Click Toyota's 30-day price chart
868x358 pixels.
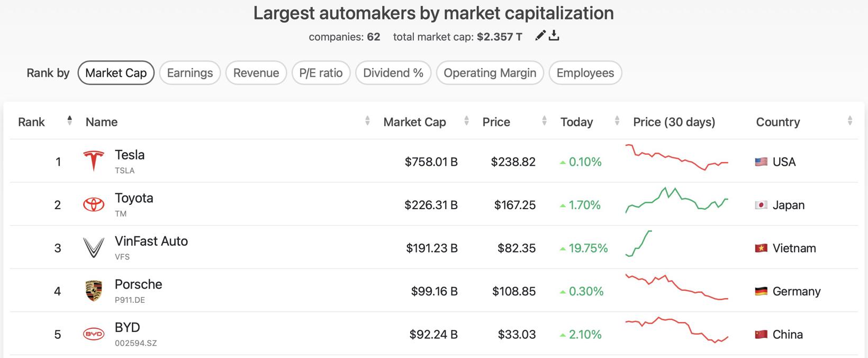(676, 200)
